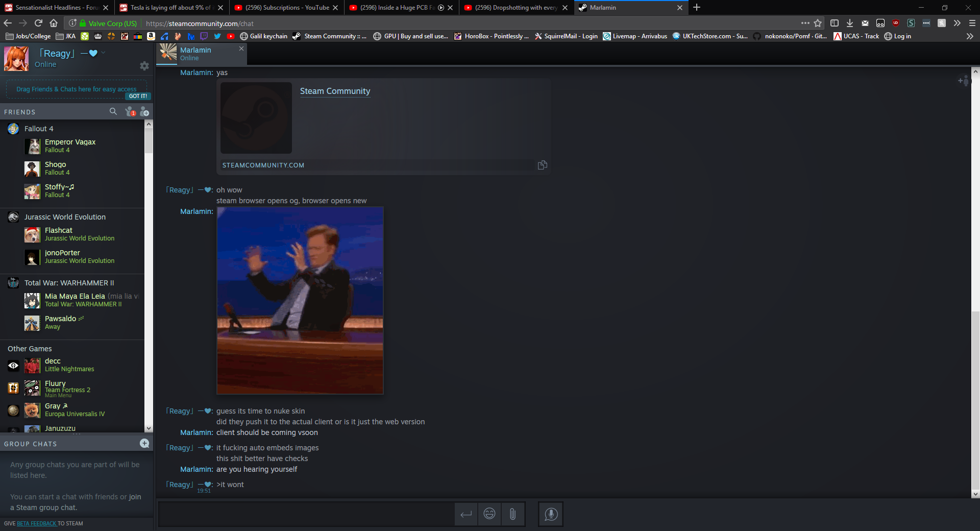Bookmark this page star icon
980x531 pixels.
click(818, 23)
